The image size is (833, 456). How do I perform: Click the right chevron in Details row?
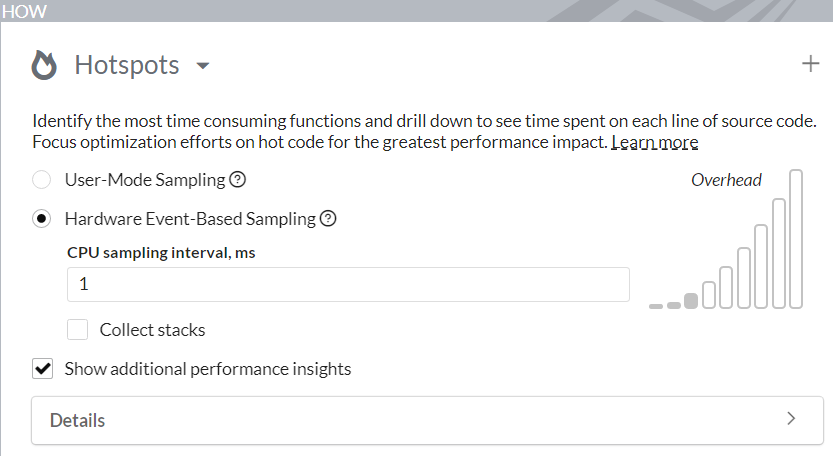[791, 419]
